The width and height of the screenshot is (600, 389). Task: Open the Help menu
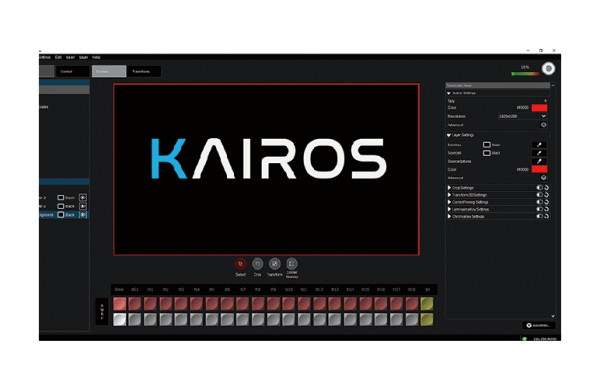[96, 57]
